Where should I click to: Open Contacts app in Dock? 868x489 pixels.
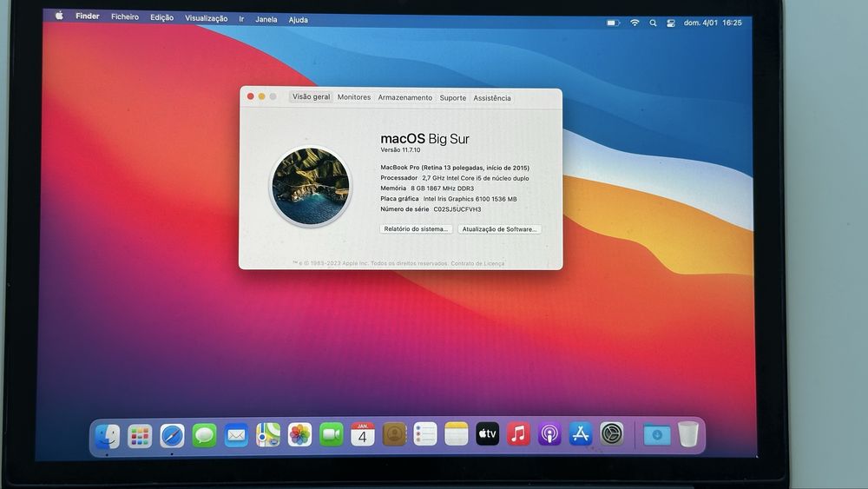[394, 434]
